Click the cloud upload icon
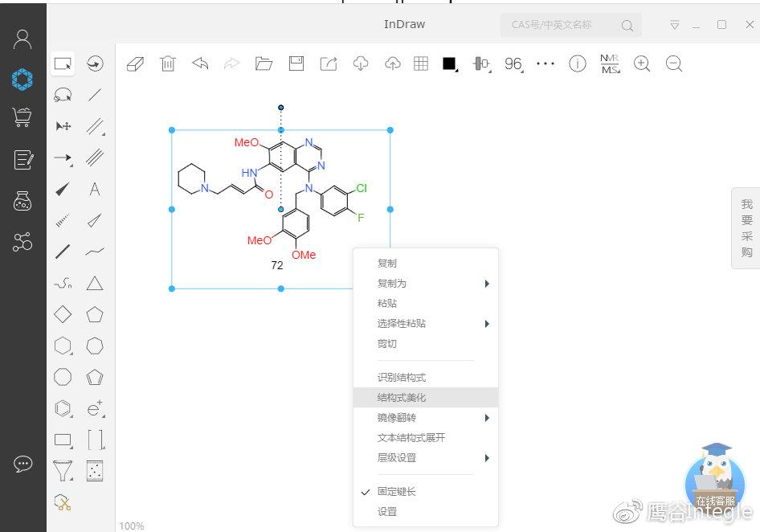The width and height of the screenshot is (760, 532). [x=393, y=63]
